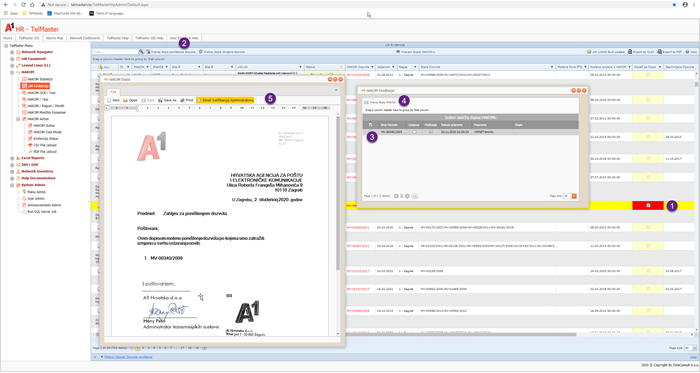
Task: Collapse the ribbon in HAKOM Dopis editor
Action: [x=336, y=90]
